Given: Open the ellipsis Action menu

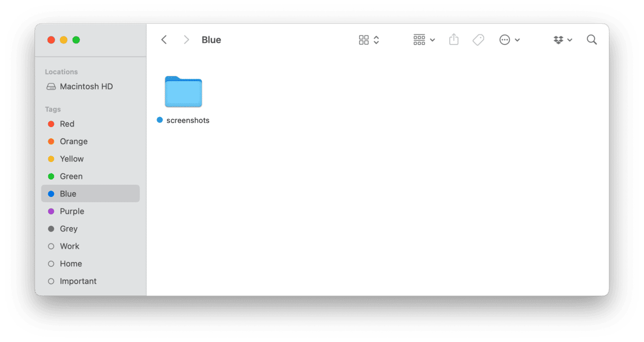Looking at the screenshot, I should pos(509,40).
